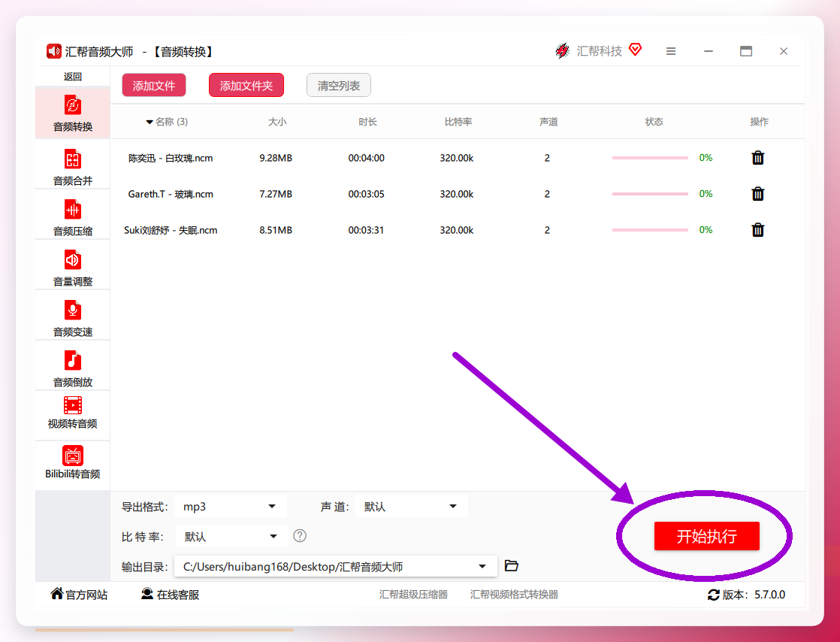The image size is (840, 642).
Task: Open the Bilibili转音频 module
Action: tap(72, 462)
